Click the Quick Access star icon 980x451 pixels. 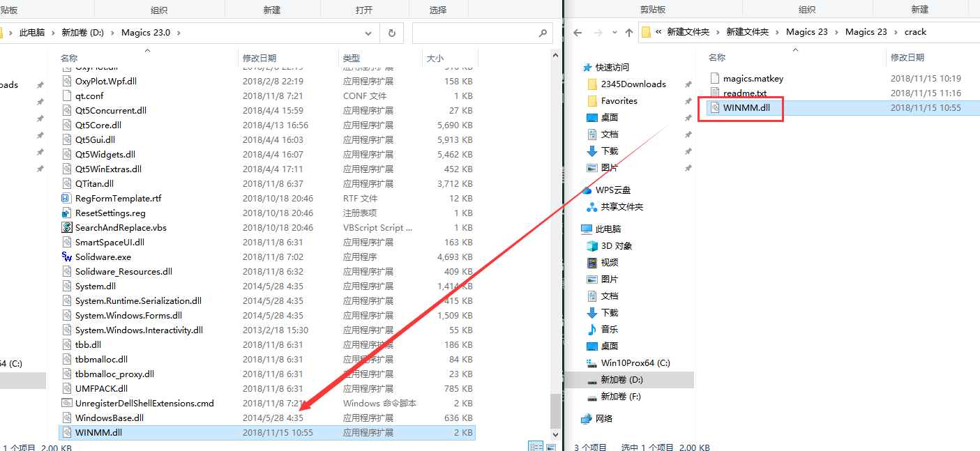click(x=587, y=68)
